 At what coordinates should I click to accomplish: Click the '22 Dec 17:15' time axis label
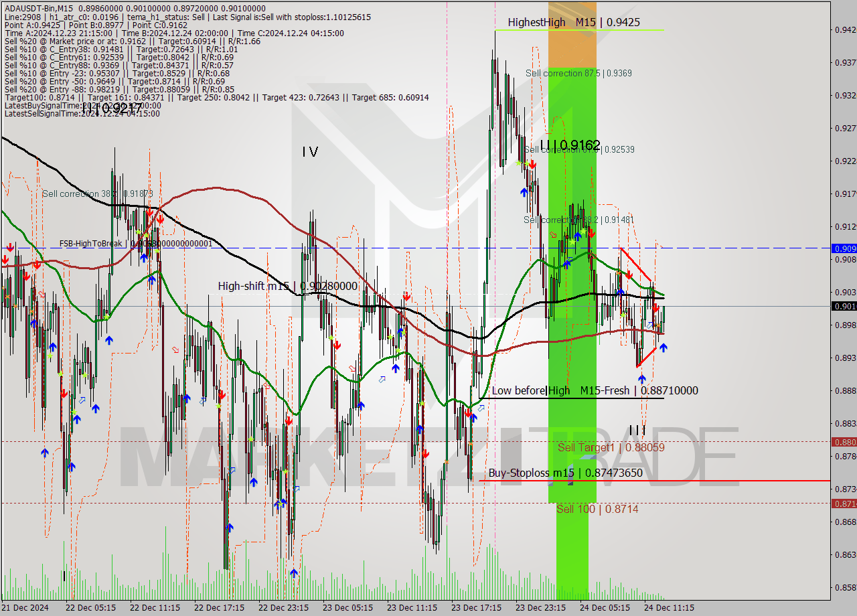tap(219, 608)
